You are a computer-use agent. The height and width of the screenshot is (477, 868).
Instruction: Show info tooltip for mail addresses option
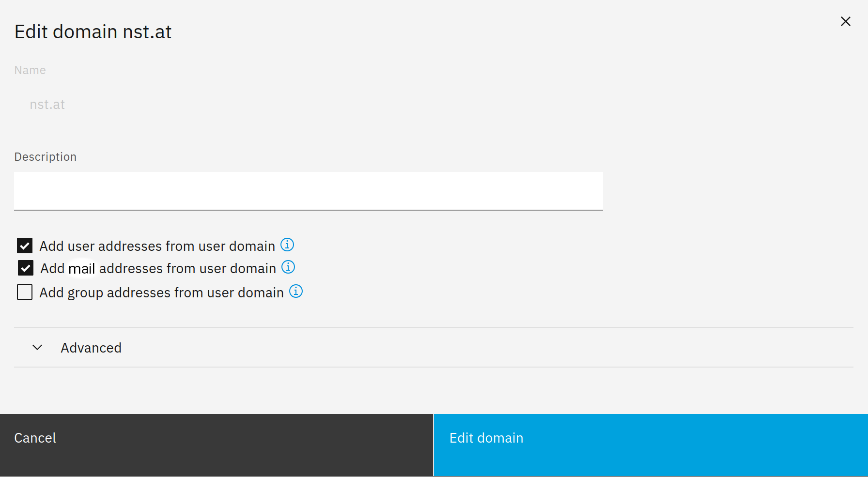click(288, 267)
